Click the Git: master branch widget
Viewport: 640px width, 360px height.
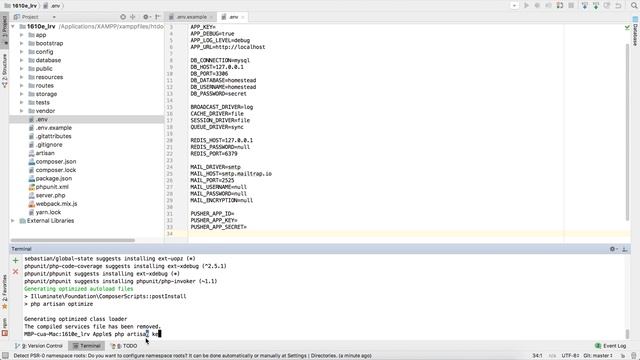(598, 356)
